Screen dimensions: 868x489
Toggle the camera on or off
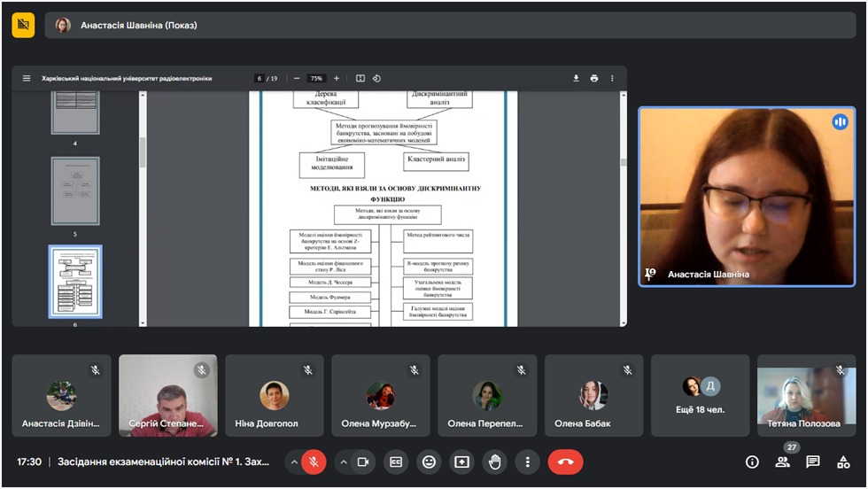[362, 462]
